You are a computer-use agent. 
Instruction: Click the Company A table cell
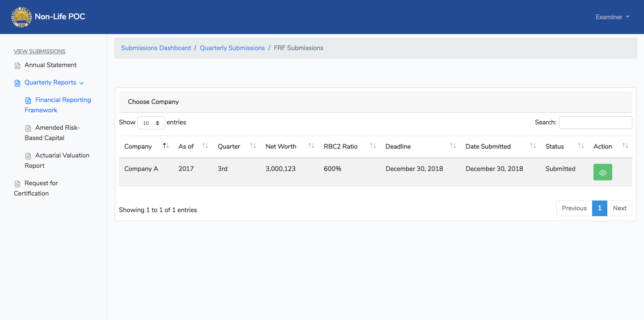[x=141, y=169]
